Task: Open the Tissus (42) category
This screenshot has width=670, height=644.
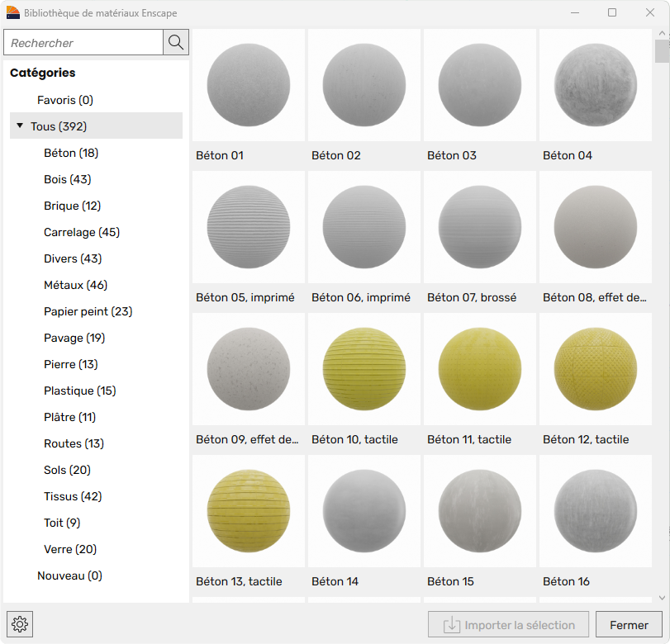Action: coord(73,497)
